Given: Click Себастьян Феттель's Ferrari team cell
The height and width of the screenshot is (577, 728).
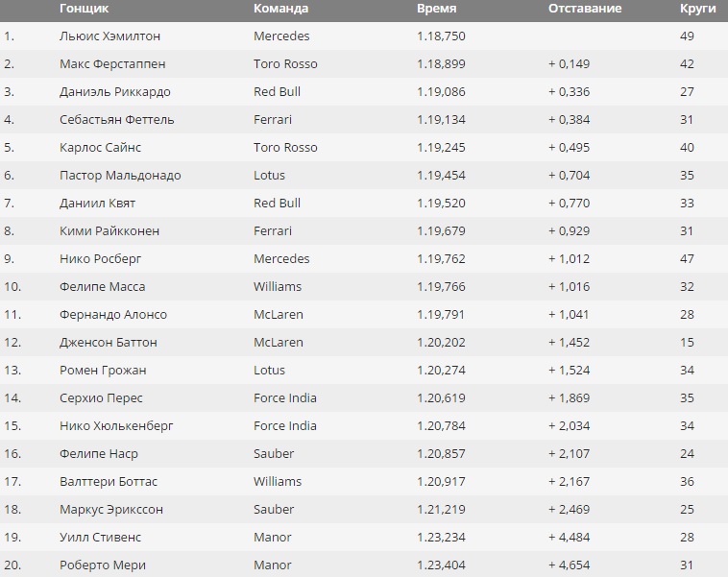Looking at the screenshot, I should coord(273,120).
